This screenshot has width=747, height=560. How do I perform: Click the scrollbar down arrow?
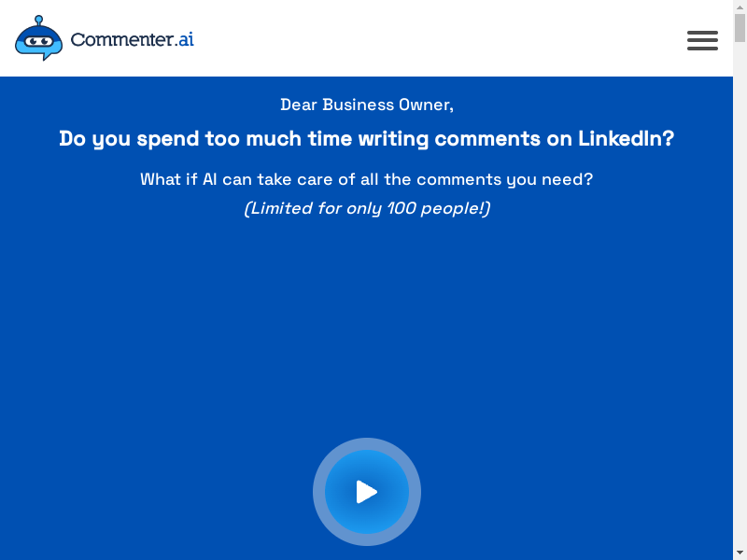click(x=740, y=553)
